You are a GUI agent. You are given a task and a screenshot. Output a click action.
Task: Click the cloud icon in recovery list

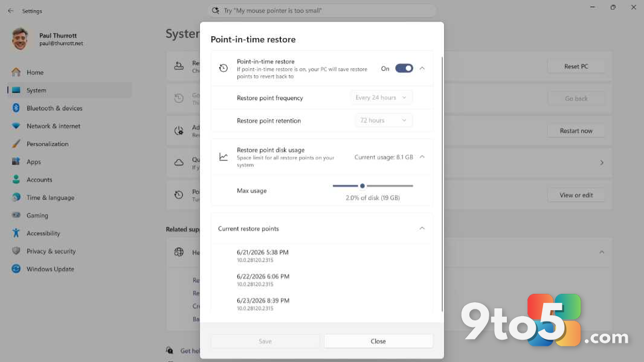pyautogui.click(x=179, y=163)
